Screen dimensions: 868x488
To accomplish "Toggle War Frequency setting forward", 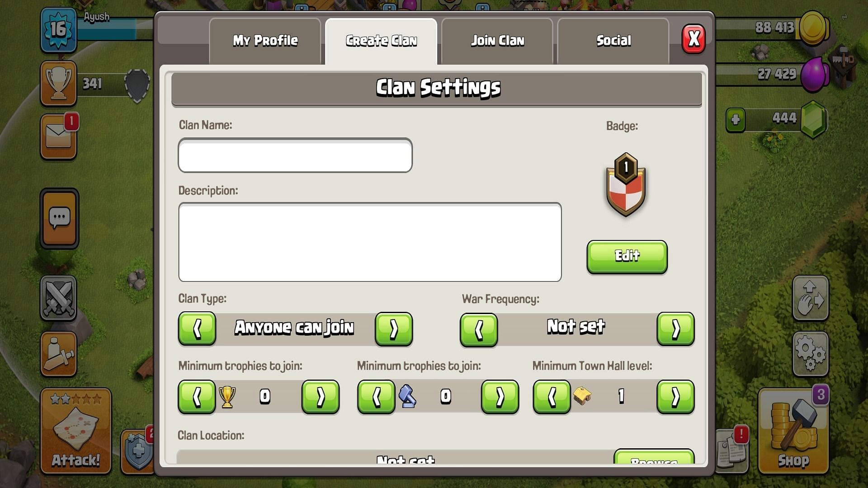I will point(676,328).
